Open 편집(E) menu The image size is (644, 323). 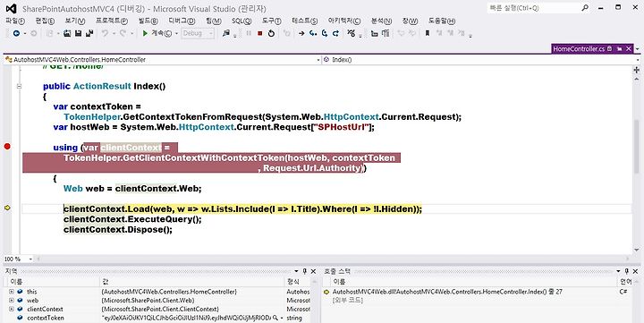(x=45, y=21)
